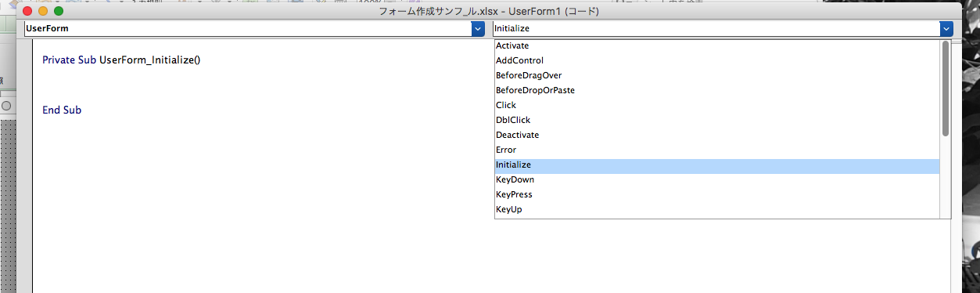Select BeforeDropOrPaste event in the list
Screen dimensions: 980x293
(x=716, y=90)
